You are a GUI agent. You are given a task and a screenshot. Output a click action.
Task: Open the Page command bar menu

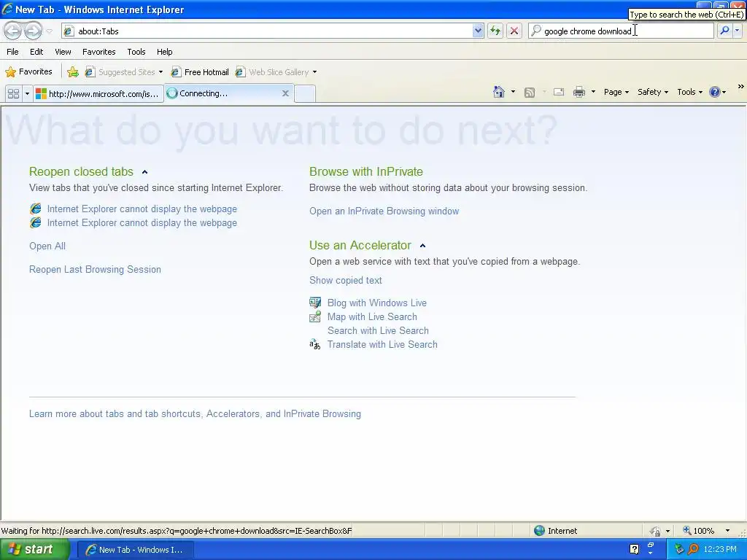[616, 92]
